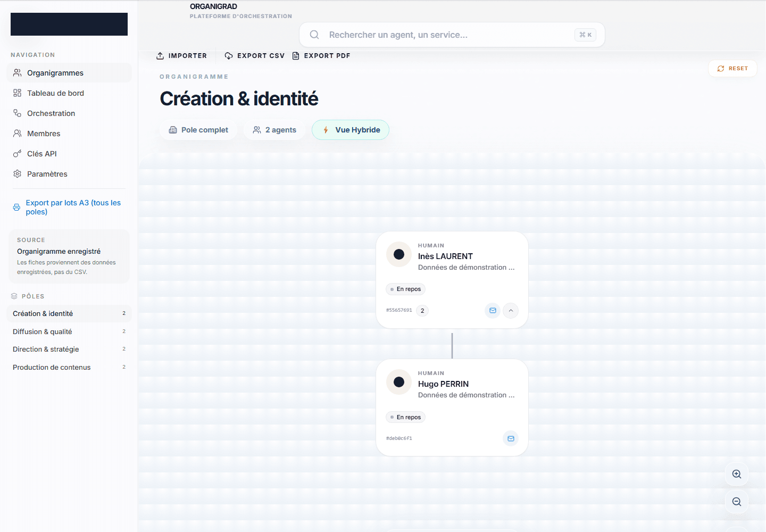Click the ID #55657691 text
The width and height of the screenshot is (766, 532).
coord(399,310)
